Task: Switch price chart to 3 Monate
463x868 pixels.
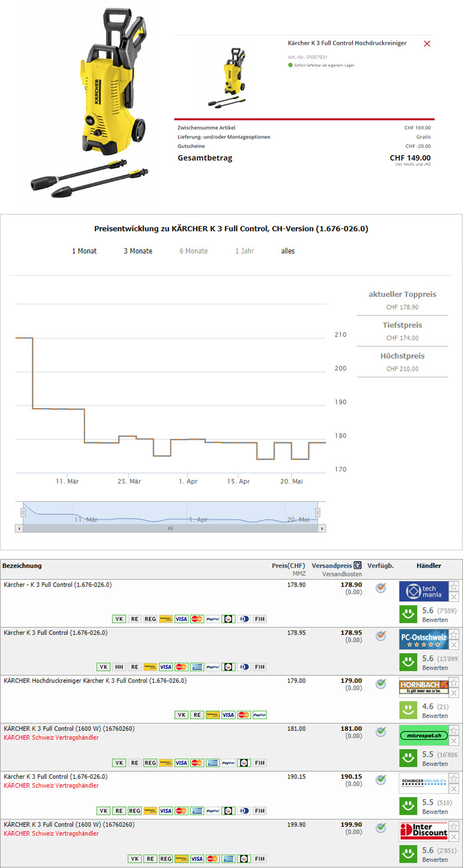Action: [x=138, y=251]
